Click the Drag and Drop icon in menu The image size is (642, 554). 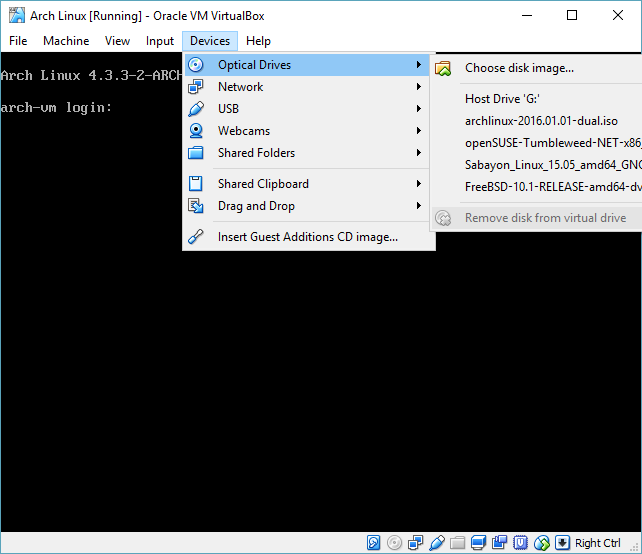coord(196,206)
